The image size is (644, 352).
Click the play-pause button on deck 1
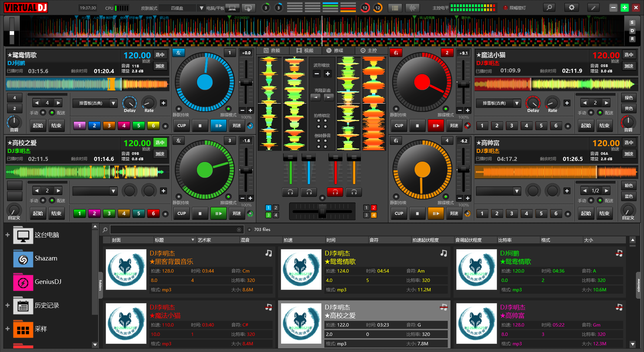[x=218, y=126]
